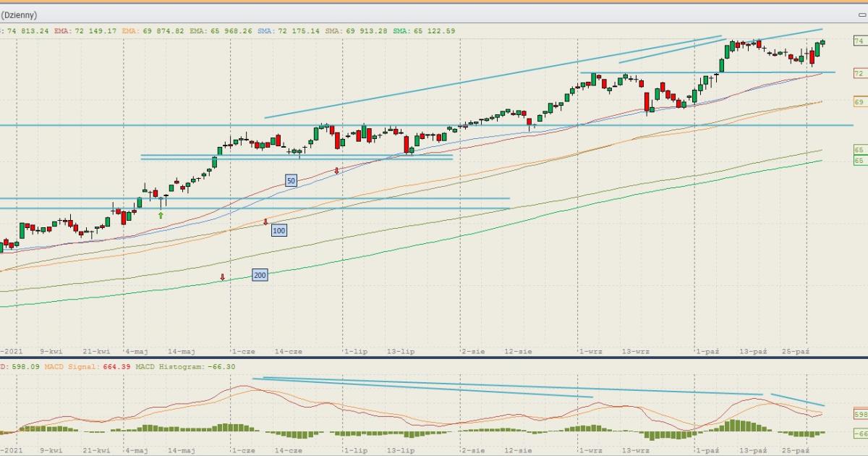Viewport: 868px width, 456px height.
Task: Select the 200 moving average label box
Action: pos(260,275)
